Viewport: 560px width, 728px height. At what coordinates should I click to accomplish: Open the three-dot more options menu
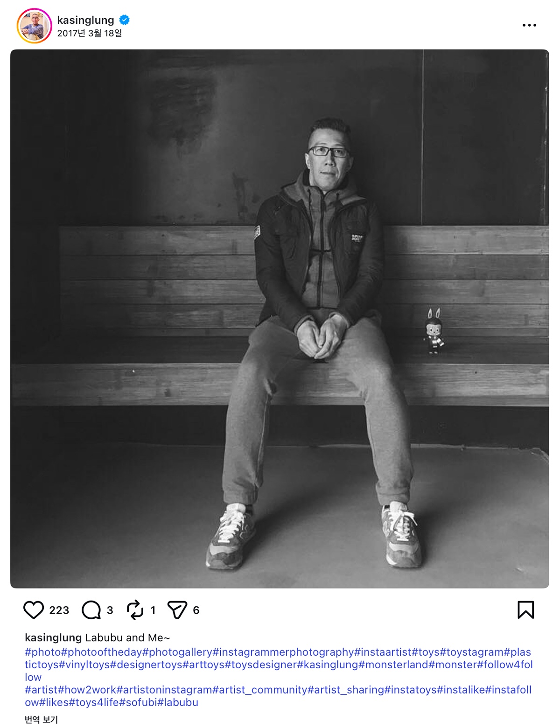(x=529, y=25)
